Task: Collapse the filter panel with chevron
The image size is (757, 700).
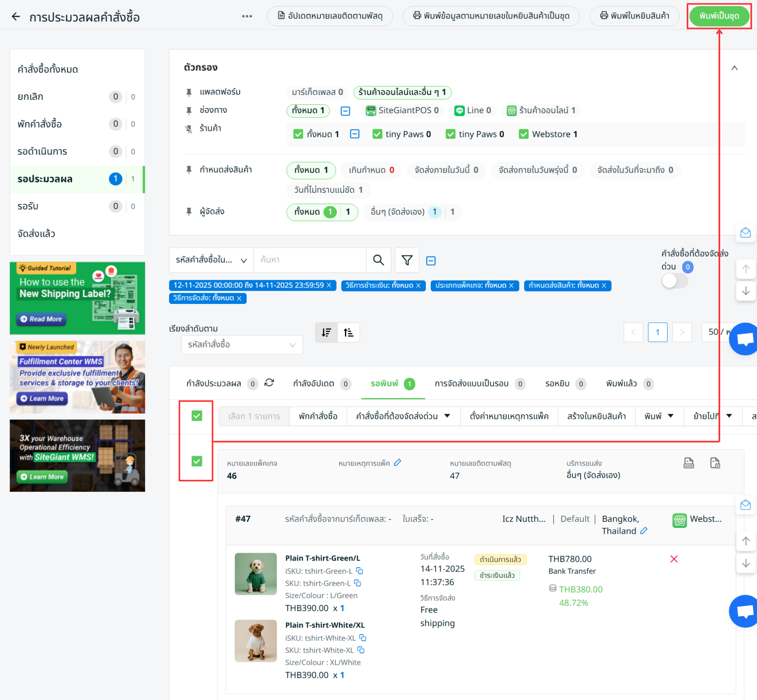Action: 734,68
